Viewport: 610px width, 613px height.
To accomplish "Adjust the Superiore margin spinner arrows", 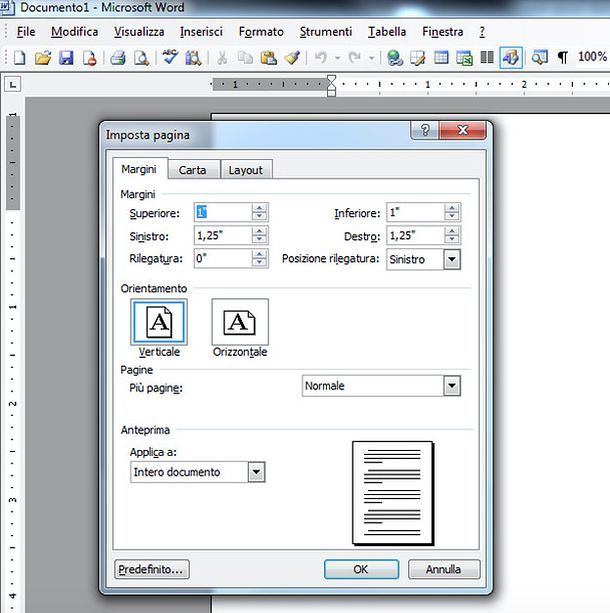I will tap(259, 212).
